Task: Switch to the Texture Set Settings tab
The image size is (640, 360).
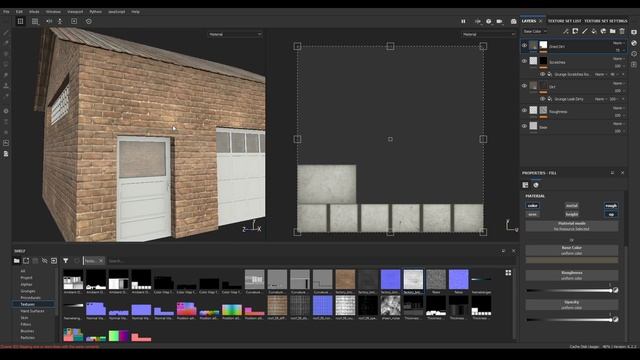Action: (x=605, y=21)
